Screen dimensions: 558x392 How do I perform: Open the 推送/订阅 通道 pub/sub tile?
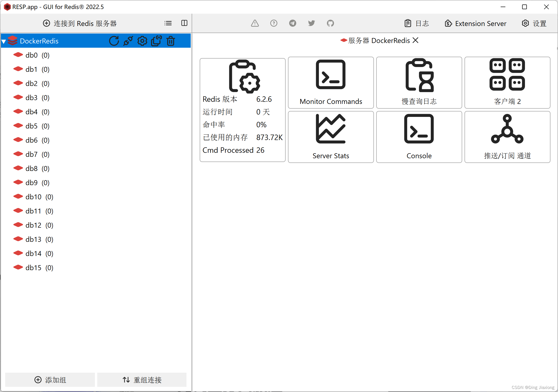507,137
